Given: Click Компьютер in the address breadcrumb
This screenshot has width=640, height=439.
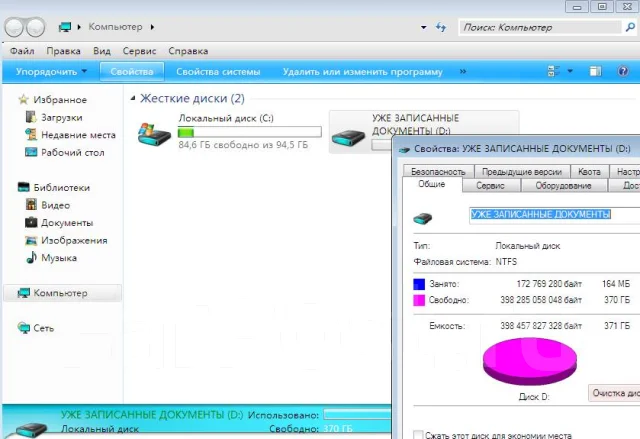Looking at the screenshot, I should pos(116,27).
